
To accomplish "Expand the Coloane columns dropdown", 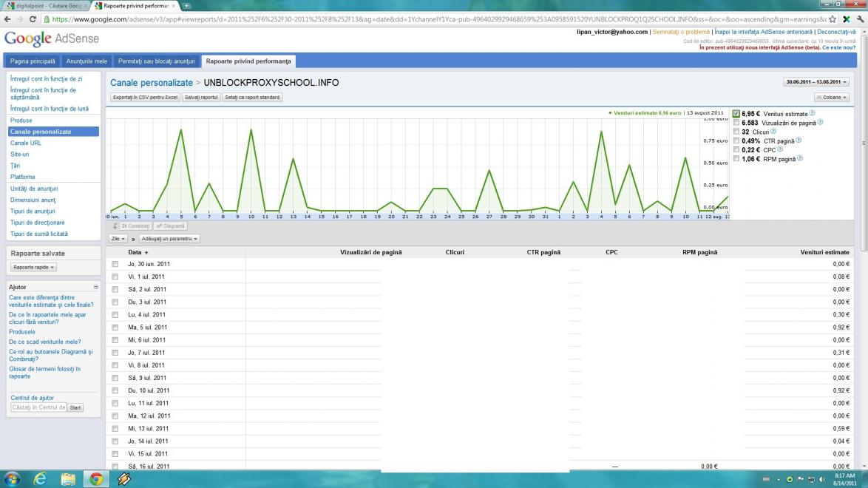I will pyautogui.click(x=831, y=97).
